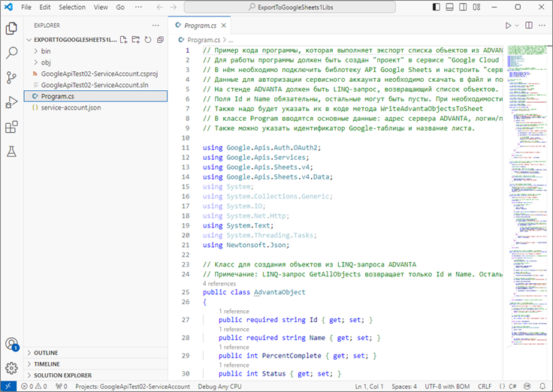Screen dimensions: 553x392
Task: Click the breadcrumb ellipsis after Program.cs
Action: coord(231,40)
